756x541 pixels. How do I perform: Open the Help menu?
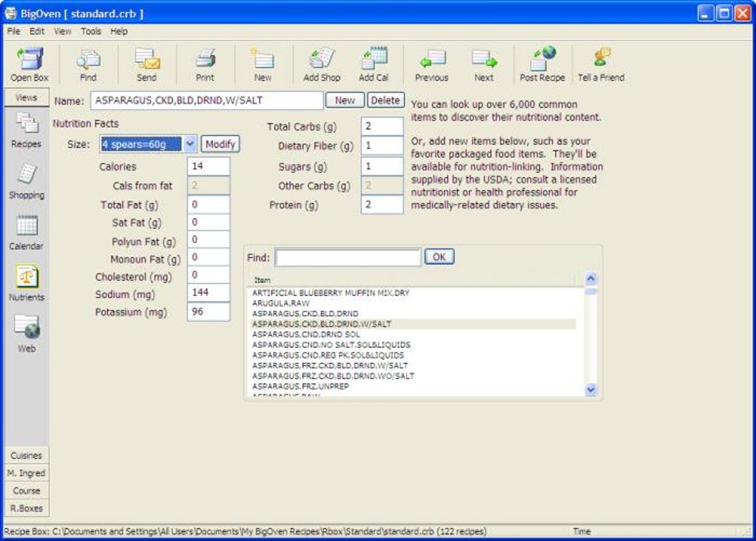(x=119, y=31)
